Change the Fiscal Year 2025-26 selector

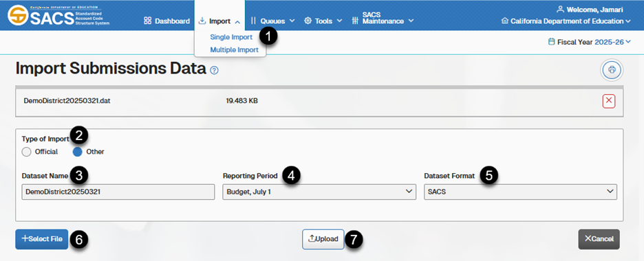[613, 42]
